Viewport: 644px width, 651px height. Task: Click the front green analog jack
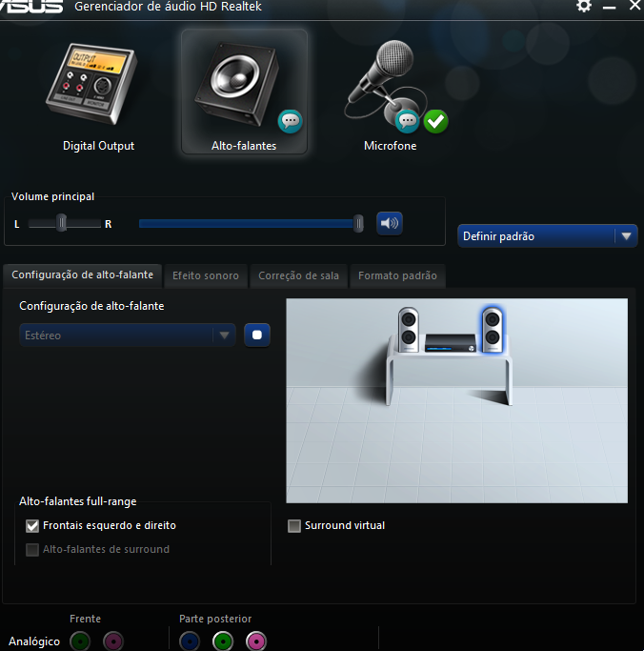click(80, 641)
